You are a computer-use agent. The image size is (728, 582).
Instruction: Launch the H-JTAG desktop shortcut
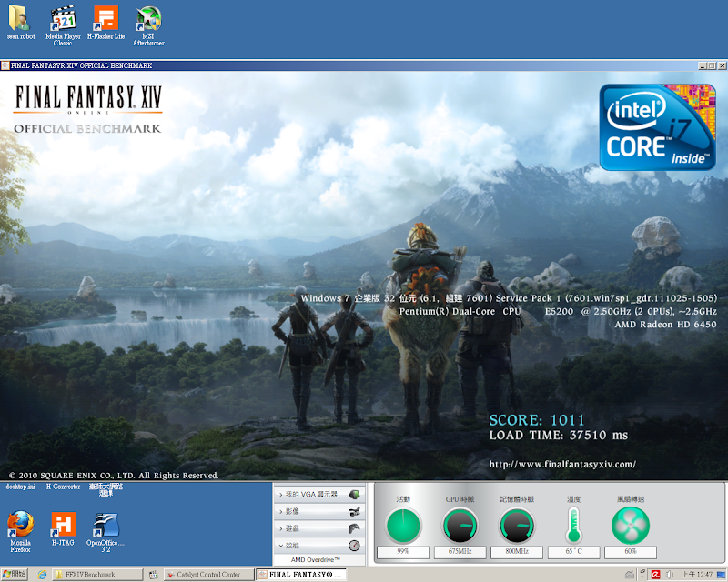tap(63, 528)
